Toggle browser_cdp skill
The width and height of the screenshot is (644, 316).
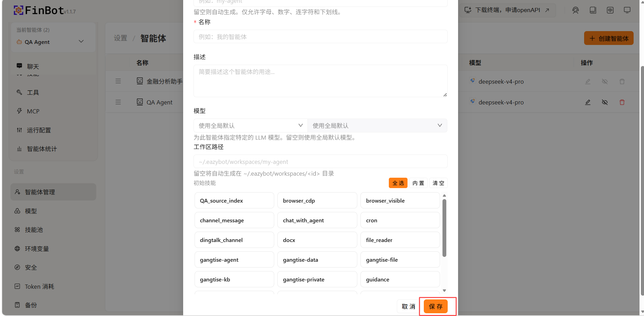pyautogui.click(x=317, y=201)
